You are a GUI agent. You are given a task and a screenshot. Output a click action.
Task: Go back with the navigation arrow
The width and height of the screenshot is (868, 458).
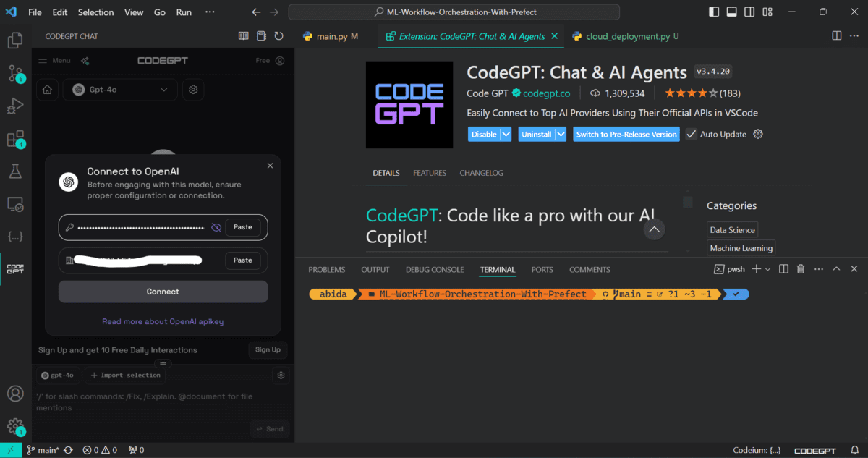pos(256,12)
